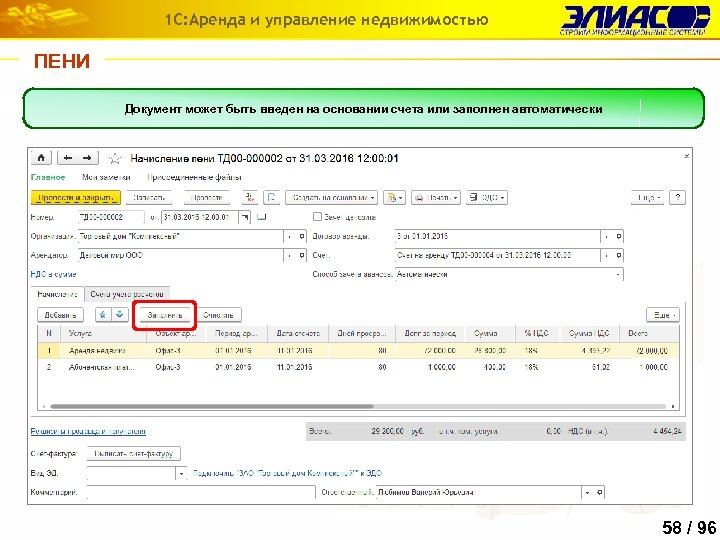Viewport: 720px width, 540px height.
Task: Select the Начисление tab
Action: [57, 294]
